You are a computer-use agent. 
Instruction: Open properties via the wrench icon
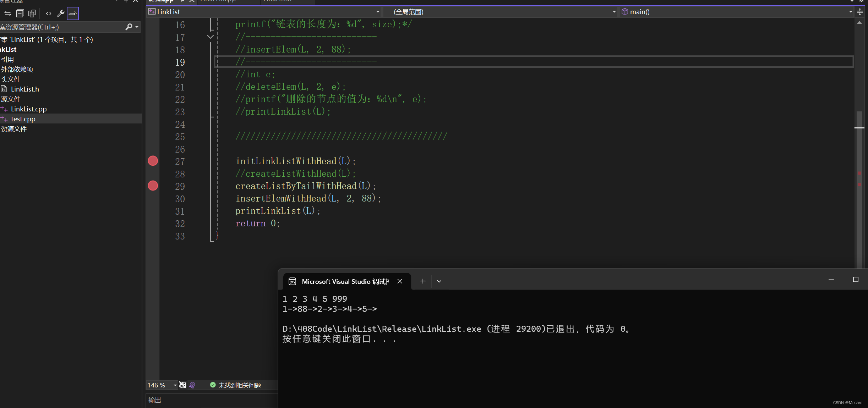[61, 13]
